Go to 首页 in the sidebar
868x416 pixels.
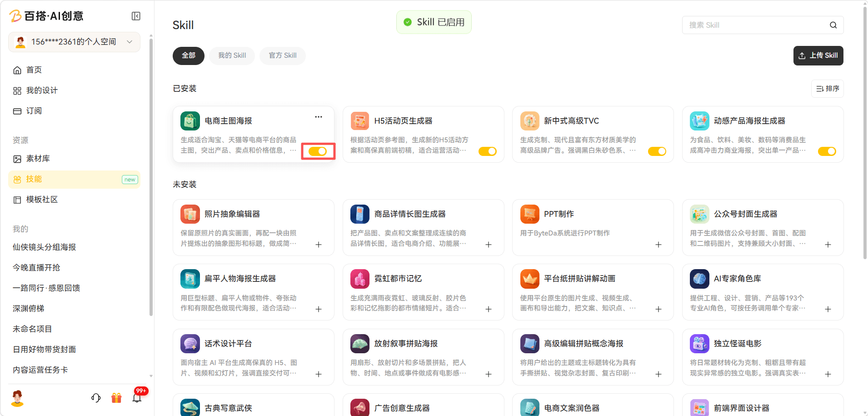pos(74,70)
